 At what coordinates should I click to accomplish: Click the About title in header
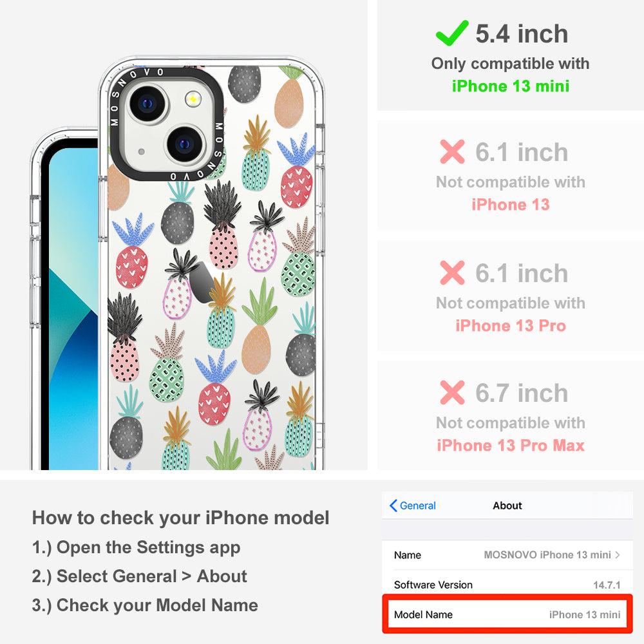(x=507, y=506)
